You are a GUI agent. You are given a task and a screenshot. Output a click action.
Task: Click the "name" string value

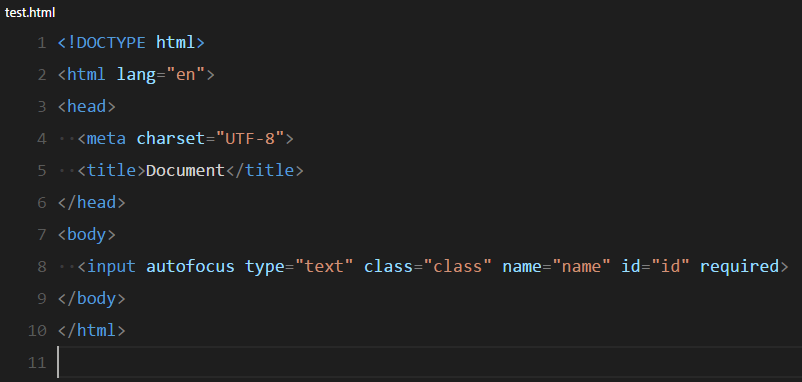coord(582,267)
